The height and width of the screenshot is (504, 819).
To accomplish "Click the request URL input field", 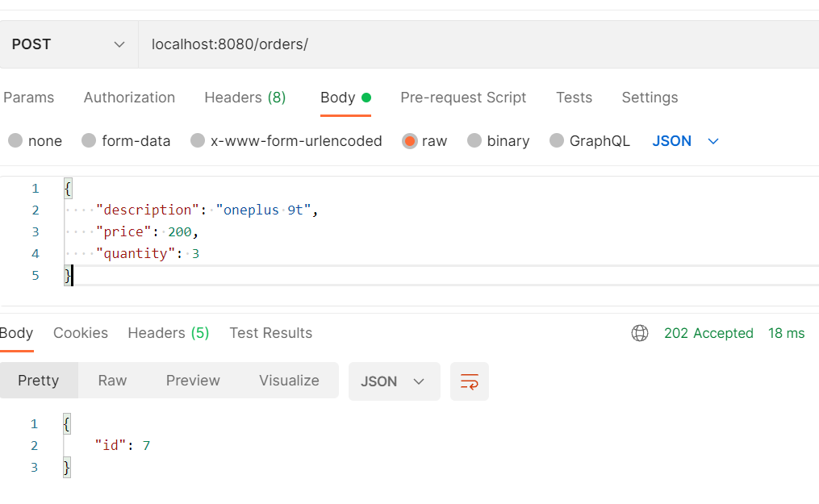I will pos(476,44).
